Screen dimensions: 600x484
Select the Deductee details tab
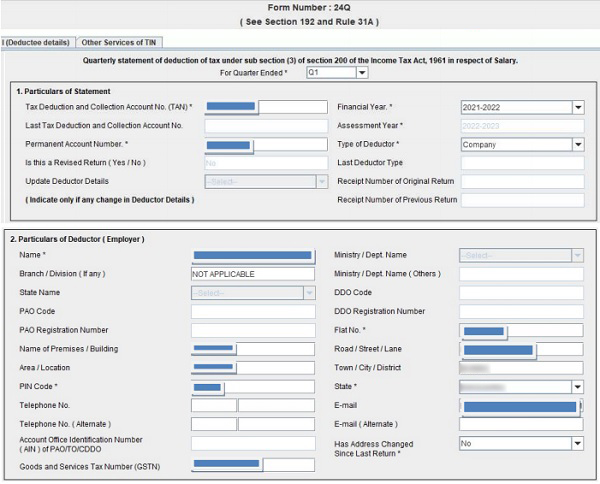pyautogui.click(x=36, y=42)
